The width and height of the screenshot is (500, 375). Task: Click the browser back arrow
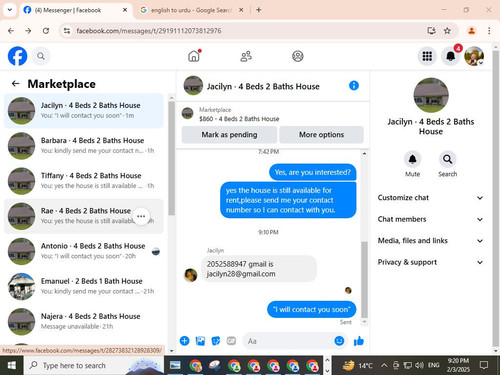click(11, 31)
